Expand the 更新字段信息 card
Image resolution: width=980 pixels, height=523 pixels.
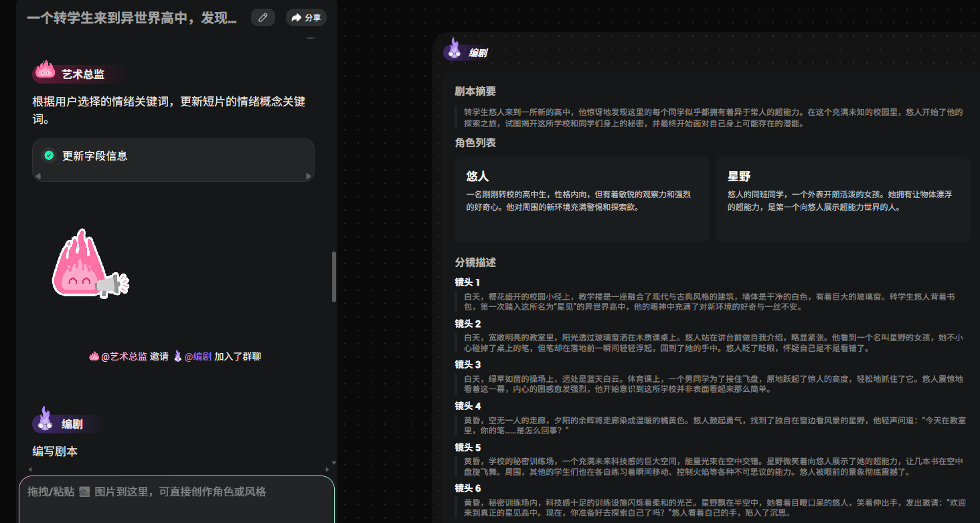coord(173,156)
